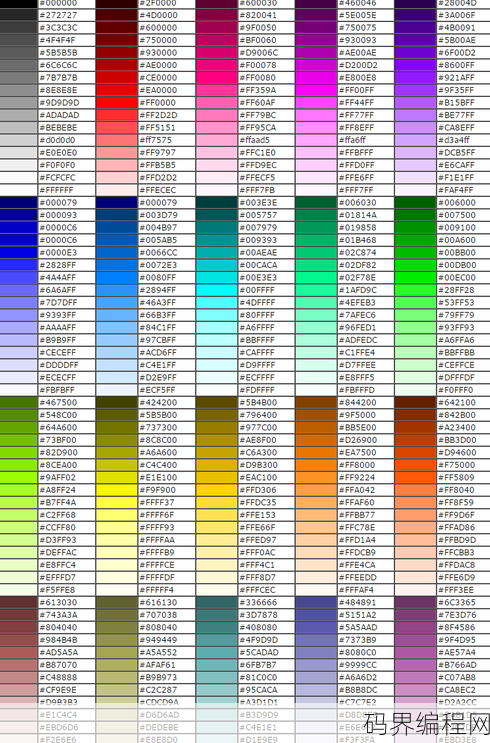Pick the dark navy #000079 swatch in first column
490x743 pixels.
pyautogui.click(x=18, y=202)
